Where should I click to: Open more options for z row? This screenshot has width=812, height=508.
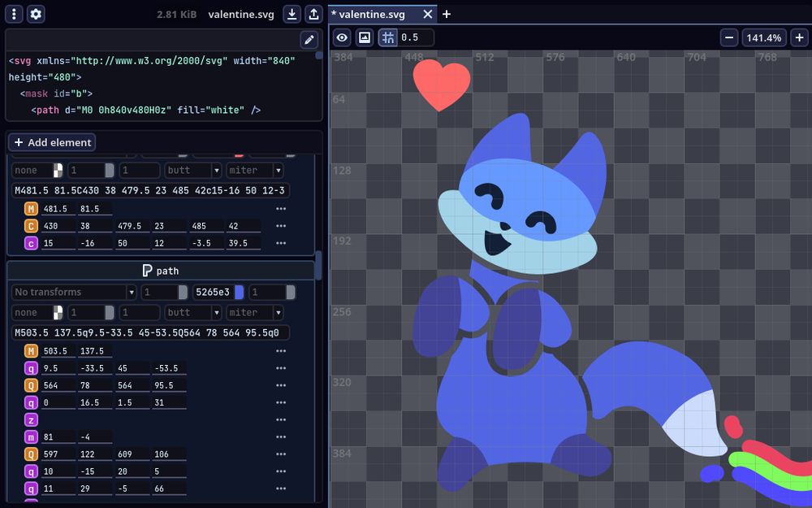pyautogui.click(x=281, y=419)
